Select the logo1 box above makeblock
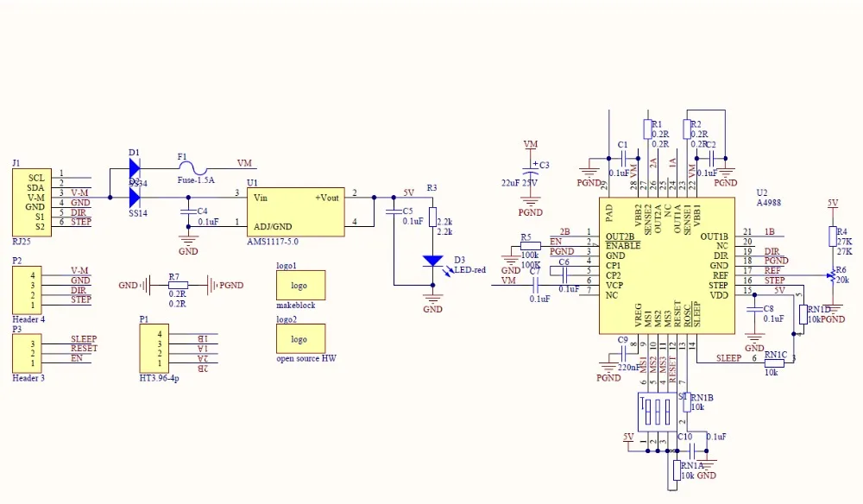Image resolution: width=863 pixels, height=504 pixels. click(x=300, y=285)
